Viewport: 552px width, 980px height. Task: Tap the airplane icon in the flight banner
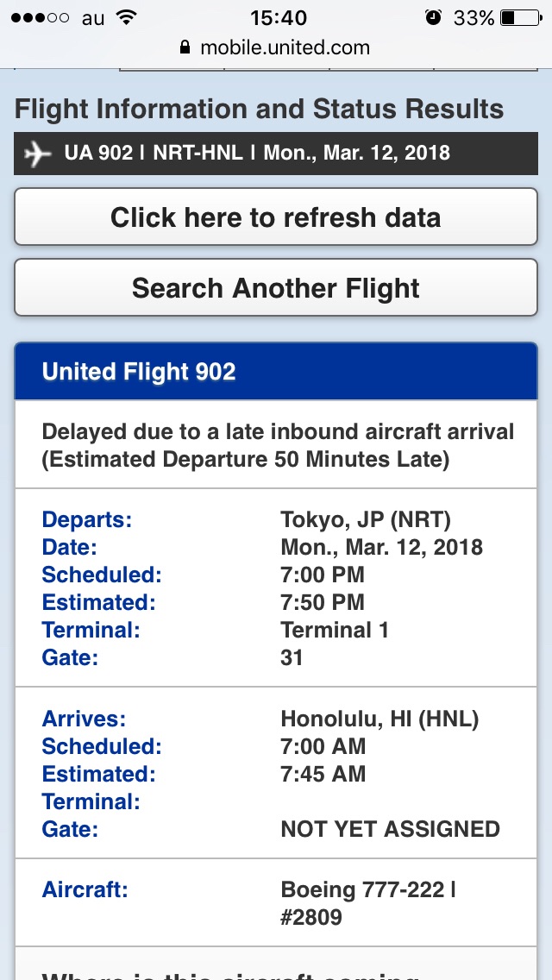pyautogui.click(x=37, y=154)
